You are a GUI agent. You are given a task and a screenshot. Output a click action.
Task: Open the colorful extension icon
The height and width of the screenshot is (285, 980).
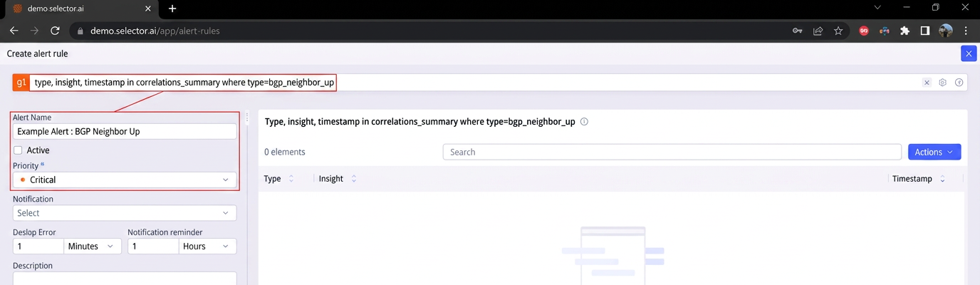pos(884,31)
